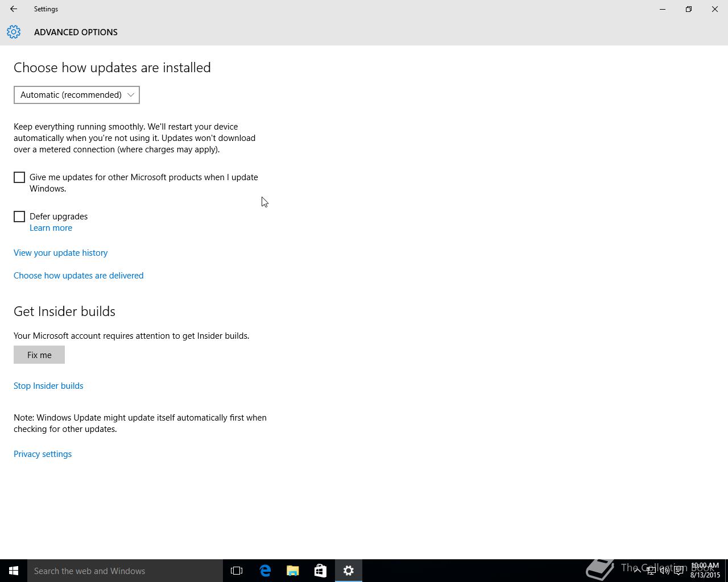
Task: Open the Action Center notifications icon
Action: click(x=679, y=571)
